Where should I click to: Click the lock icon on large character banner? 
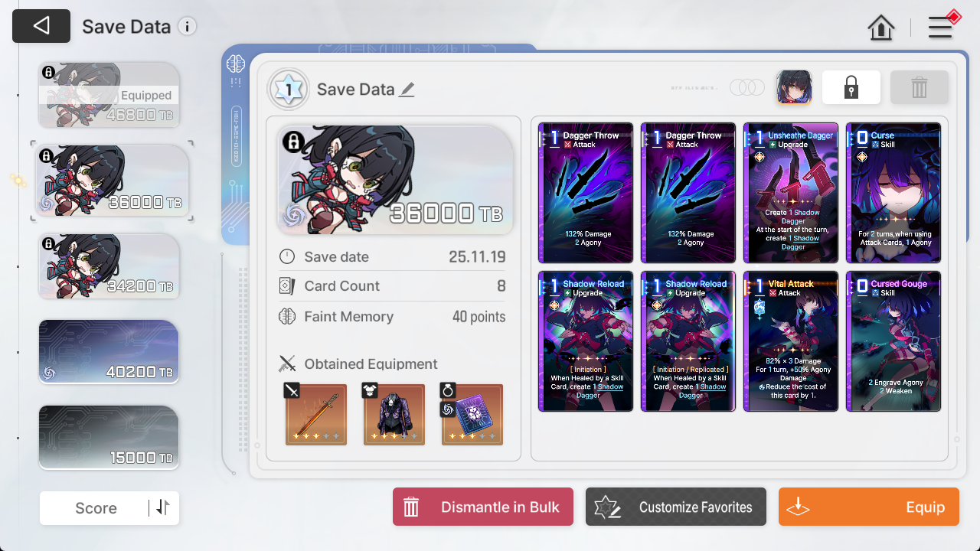coord(293,142)
